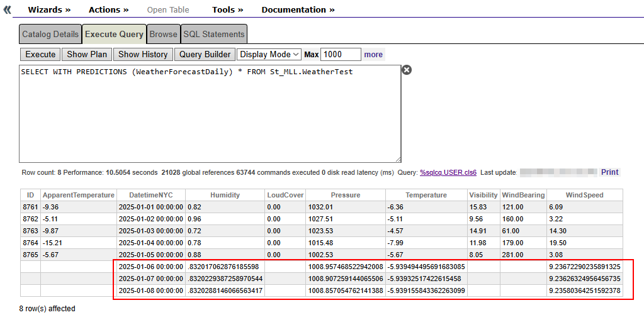Expand the Display Mode dropdown
This screenshot has height=332, width=644.
click(269, 55)
